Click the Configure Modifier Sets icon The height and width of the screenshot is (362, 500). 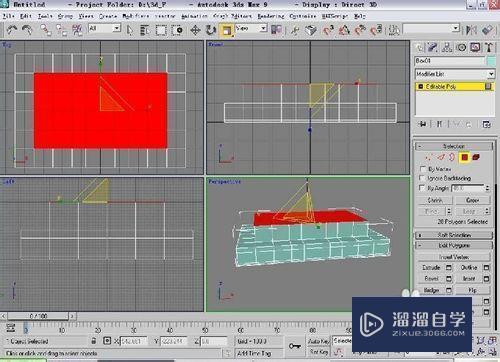(x=486, y=124)
